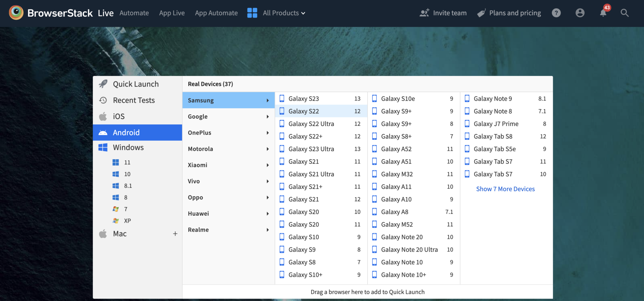Click Show 7 More Devices link
Viewport: 644px width, 301px height.
pos(505,189)
